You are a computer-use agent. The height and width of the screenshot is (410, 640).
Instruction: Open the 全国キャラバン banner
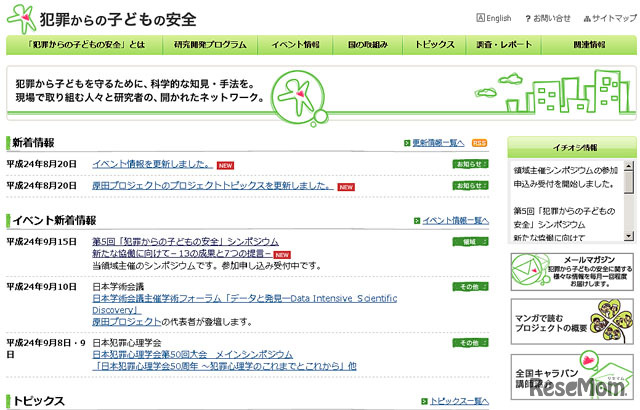click(569, 378)
